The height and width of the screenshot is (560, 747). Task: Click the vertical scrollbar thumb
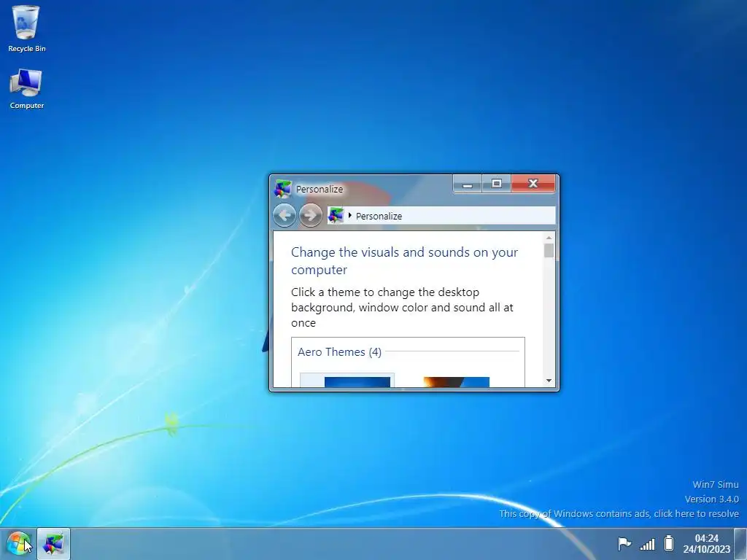[549, 251]
